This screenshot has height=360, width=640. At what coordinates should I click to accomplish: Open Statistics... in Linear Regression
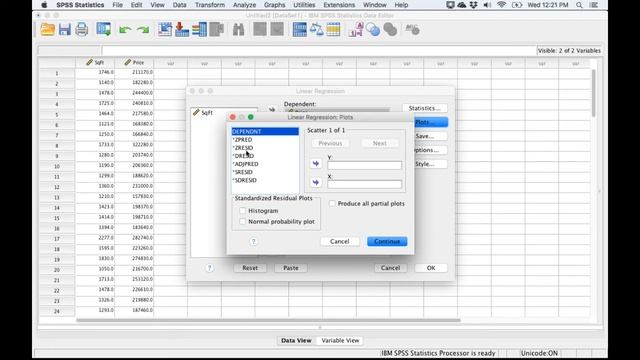(x=424, y=108)
